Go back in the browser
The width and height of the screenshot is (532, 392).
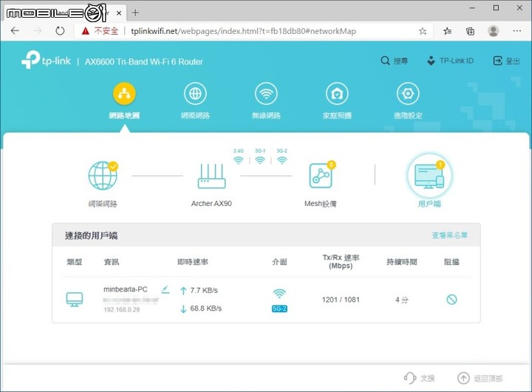point(15,31)
